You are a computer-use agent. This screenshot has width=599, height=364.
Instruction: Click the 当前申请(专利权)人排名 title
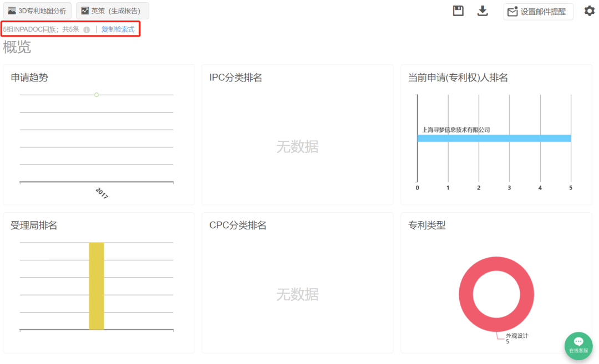coord(458,78)
